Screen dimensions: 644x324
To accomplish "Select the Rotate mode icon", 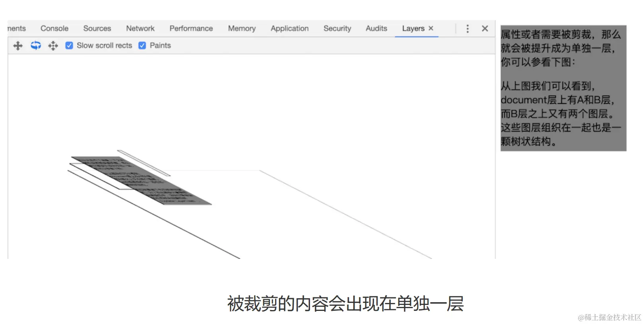I will coord(36,46).
